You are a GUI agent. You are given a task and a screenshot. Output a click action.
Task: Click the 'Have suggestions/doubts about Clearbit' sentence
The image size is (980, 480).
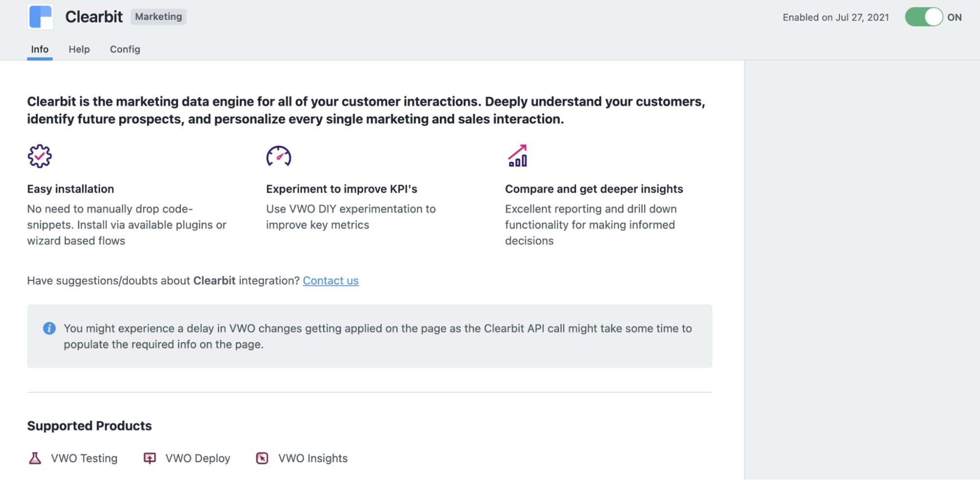(x=163, y=280)
